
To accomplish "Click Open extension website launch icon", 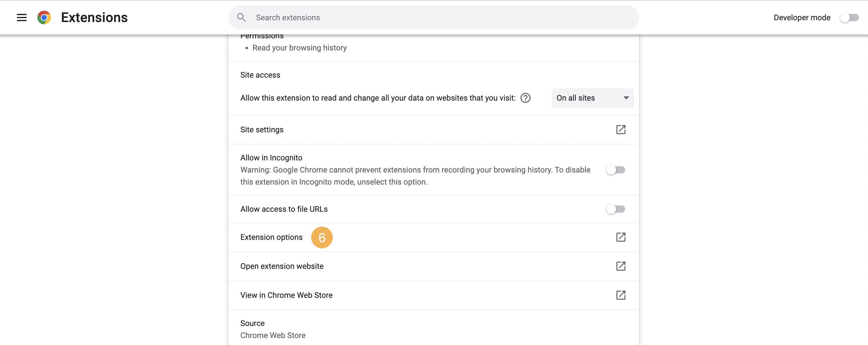I will (621, 266).
